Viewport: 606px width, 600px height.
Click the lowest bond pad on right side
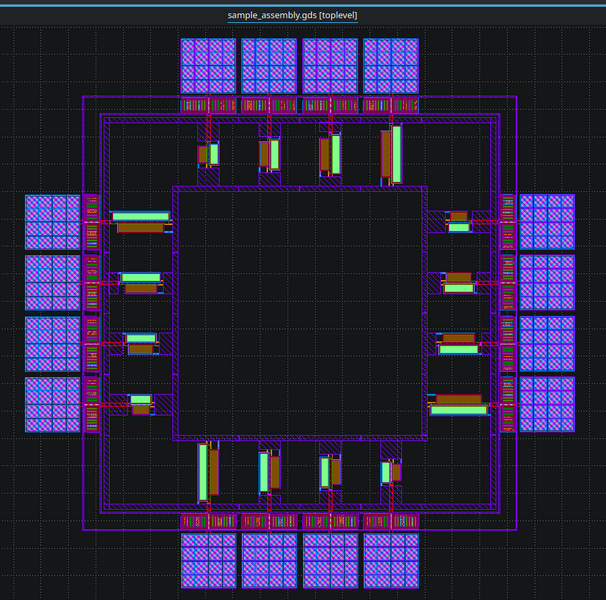coord(547,404)
